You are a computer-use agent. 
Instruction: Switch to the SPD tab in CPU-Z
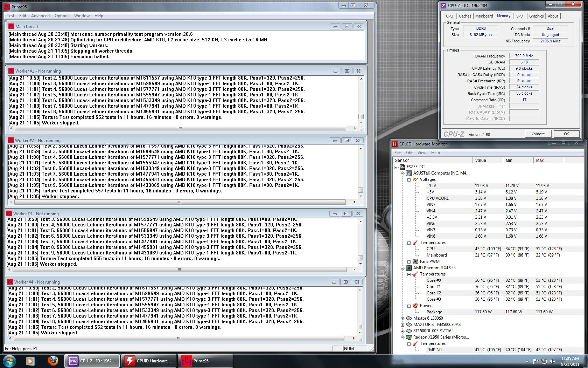click(x=520, y=16)
